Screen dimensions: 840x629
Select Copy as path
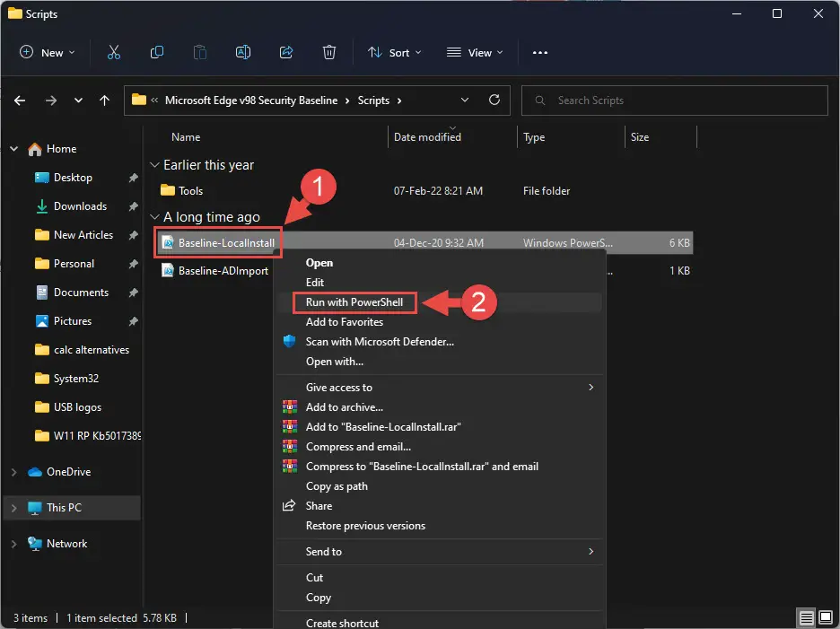click(x=439, y=486)
